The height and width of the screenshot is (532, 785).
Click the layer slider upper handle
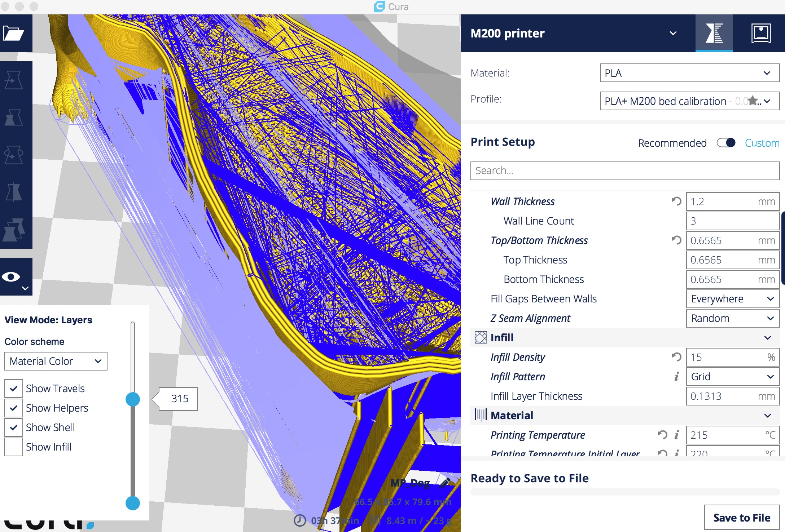tap(133, 399)
